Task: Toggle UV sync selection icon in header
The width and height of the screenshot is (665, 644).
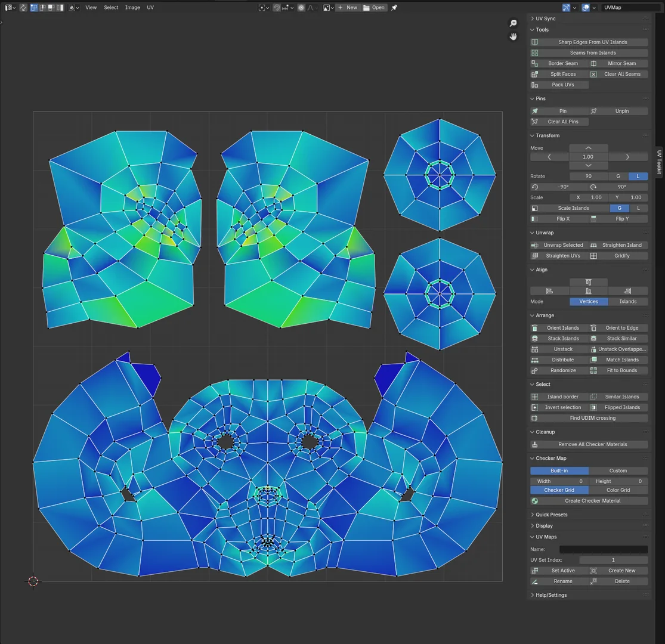Action: [x=23, y=8]
